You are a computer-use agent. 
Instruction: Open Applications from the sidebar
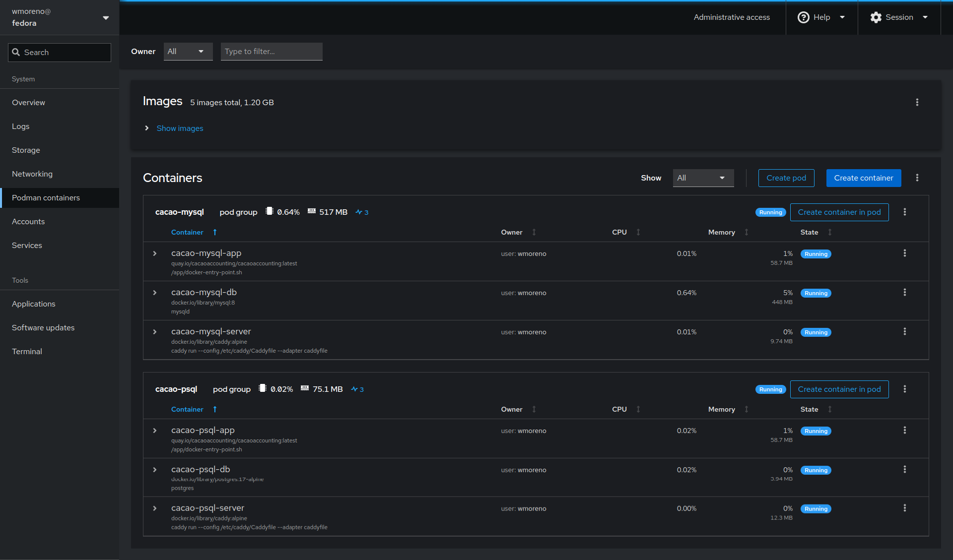60,304
